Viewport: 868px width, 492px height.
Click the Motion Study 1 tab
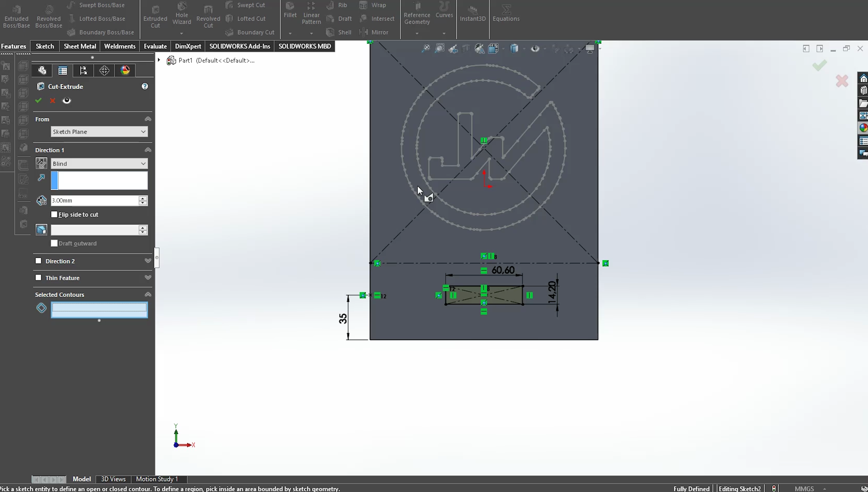click(157, 479)
